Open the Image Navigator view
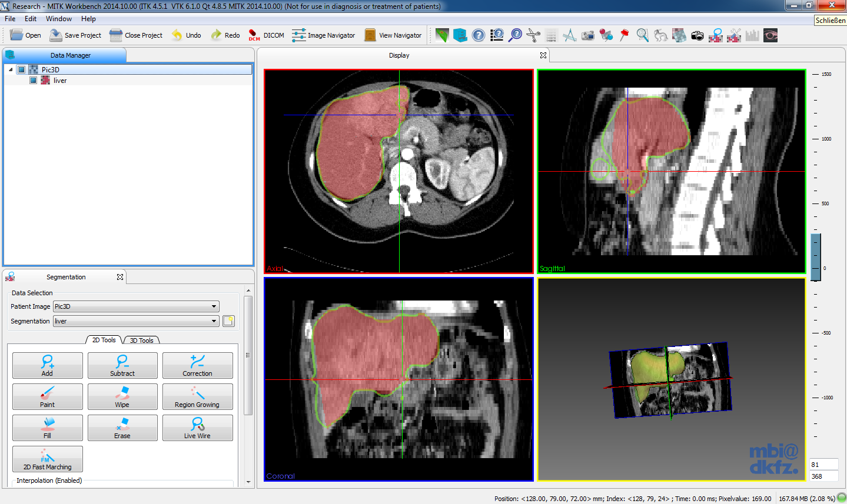The height and width of the screenshot is (504, 847). tap(323, 35)
